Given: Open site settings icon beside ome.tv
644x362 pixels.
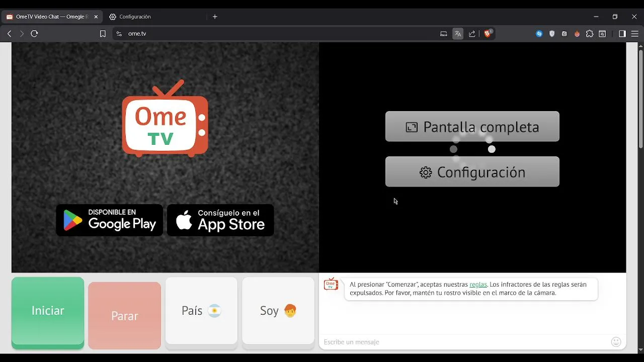Looking at the screenshot, I should [119, 34].
